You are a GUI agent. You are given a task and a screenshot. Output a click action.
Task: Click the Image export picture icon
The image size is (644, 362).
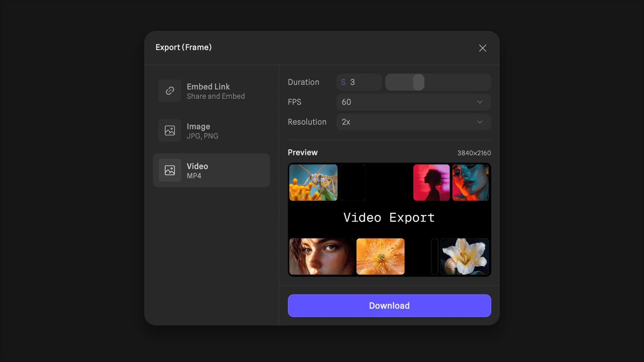click(170, 130)
